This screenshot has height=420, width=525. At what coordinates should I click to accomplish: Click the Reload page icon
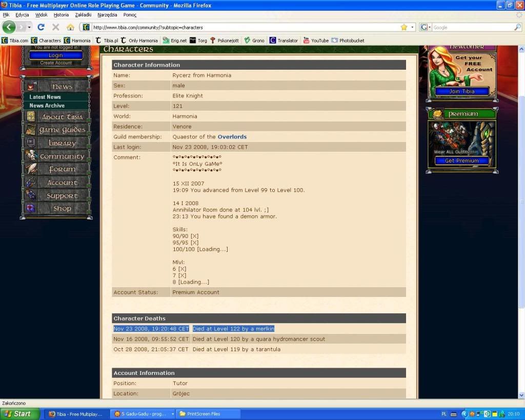tap(41, 27)
